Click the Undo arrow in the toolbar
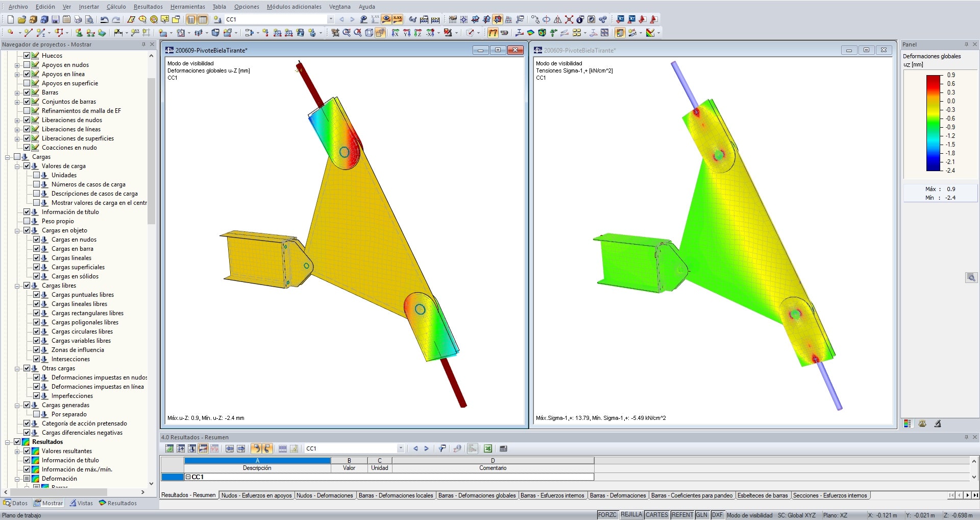980x520 pixels. click(x=104, y=19)
